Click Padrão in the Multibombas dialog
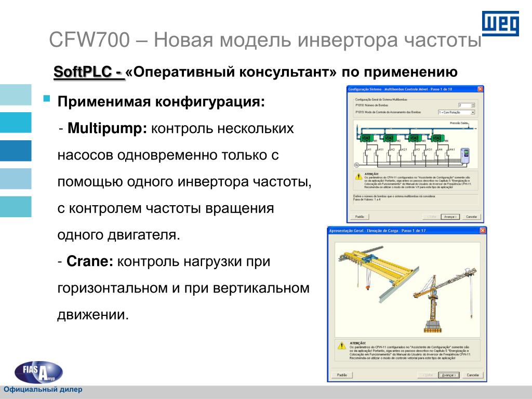532x399 pixels. [x=360, y=217]
